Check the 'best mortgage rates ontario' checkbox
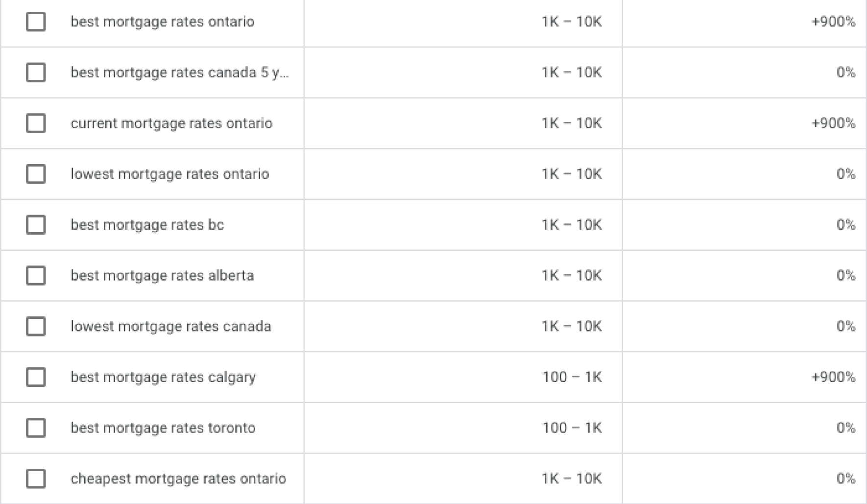 tap(36, 22)
